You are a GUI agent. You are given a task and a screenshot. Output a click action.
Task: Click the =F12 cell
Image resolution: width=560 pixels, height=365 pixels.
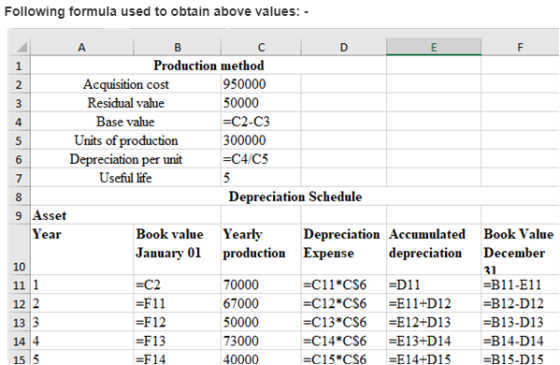(x=177, y=322)
